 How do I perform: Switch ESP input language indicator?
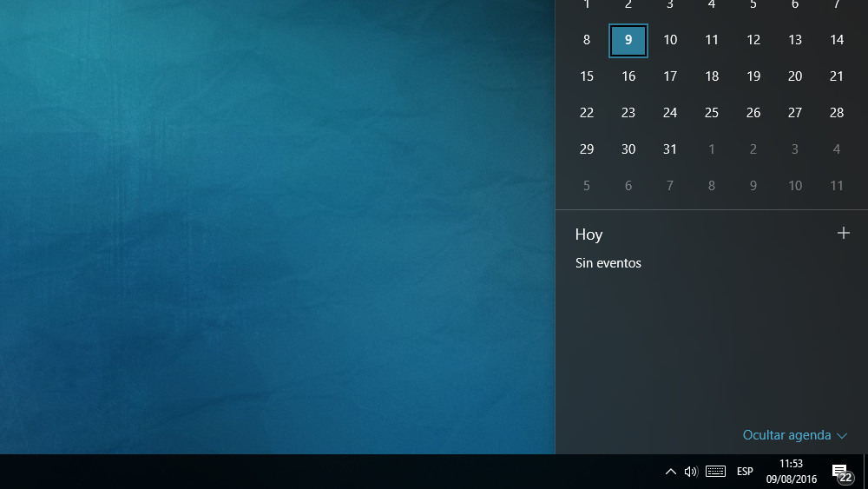(745, 472)
